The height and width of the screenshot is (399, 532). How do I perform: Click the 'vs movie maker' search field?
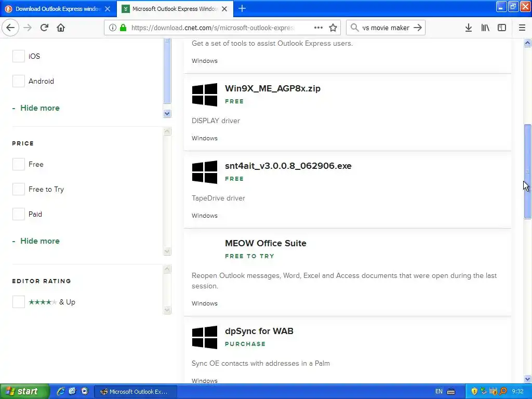pos(385,28)
